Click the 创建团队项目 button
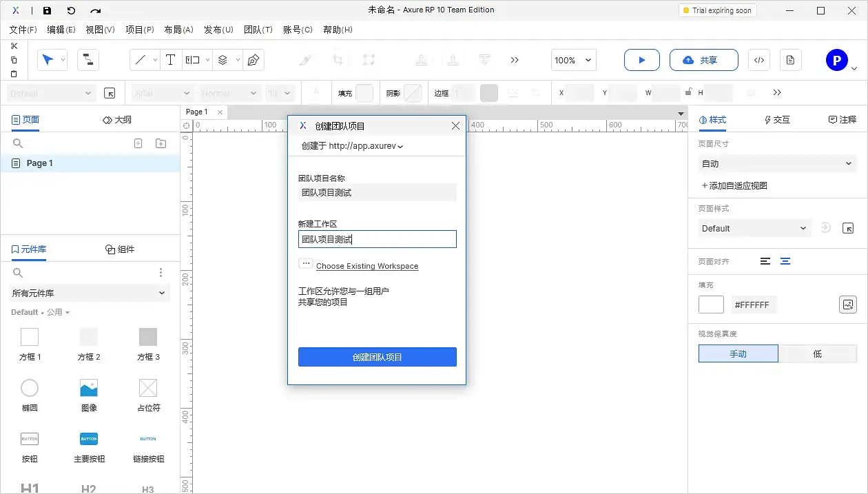 (377, 357)
